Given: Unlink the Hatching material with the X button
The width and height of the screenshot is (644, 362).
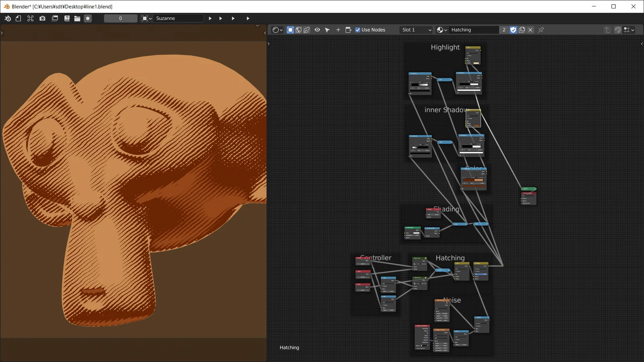Looking at the screenshot, I should (530, 29).
